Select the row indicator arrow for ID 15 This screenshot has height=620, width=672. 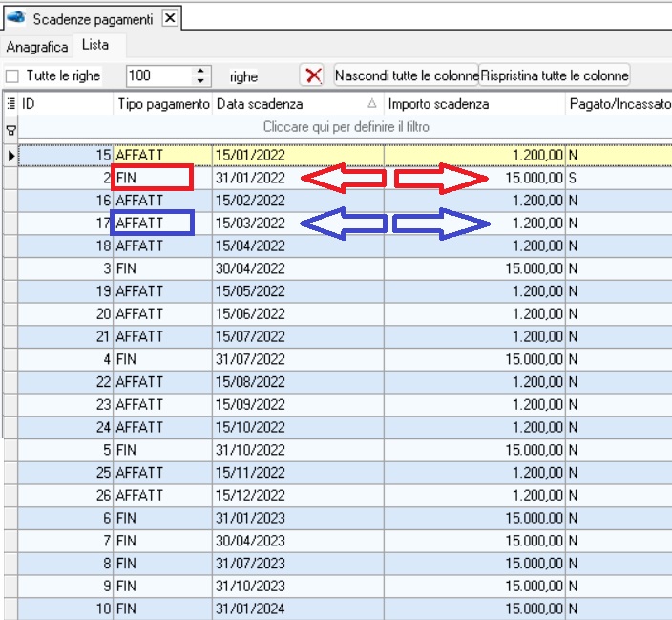(x=11, y=156)
